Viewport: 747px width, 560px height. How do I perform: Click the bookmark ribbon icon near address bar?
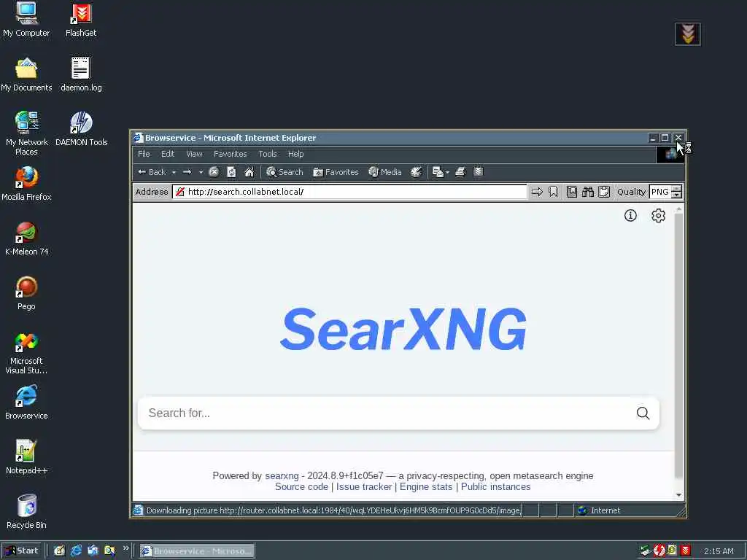point(553,192)
